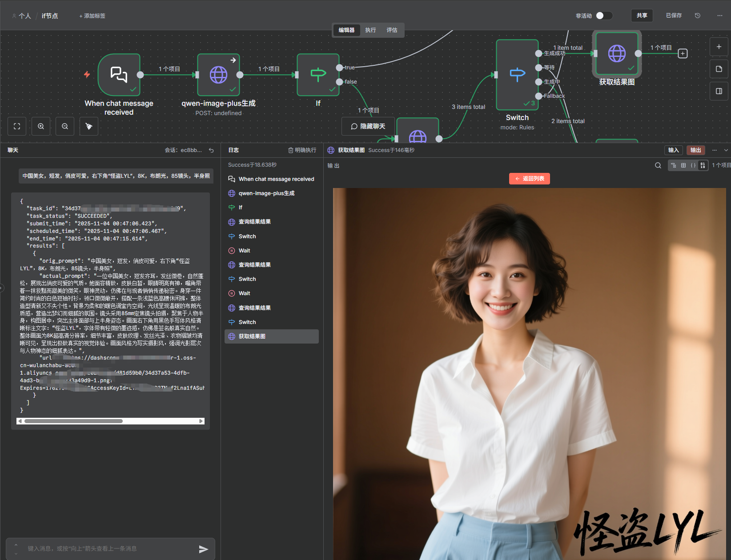Image resolution: width=731 pixels, height=560 pixels.
Task: Click the next-message down chevron in chat input
Action: (16, 553)
